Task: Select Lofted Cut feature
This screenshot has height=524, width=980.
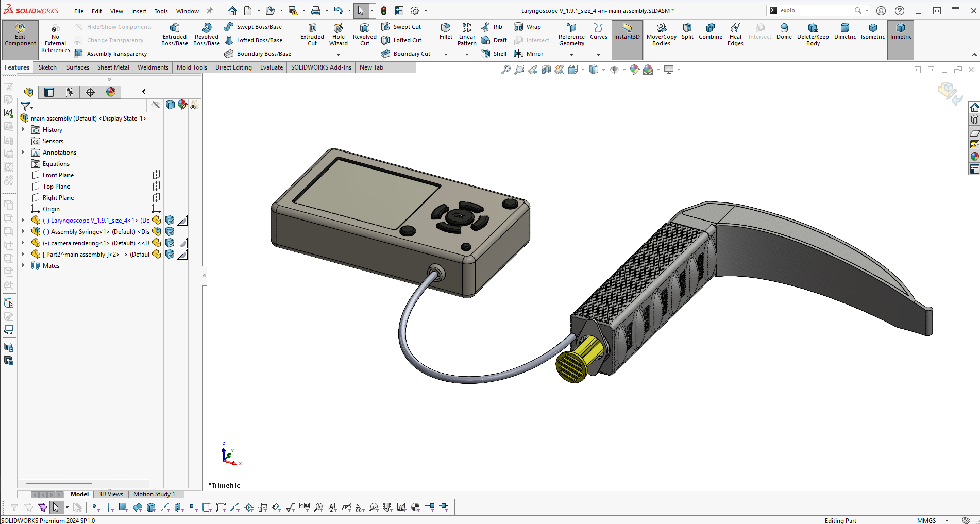Action: (x=401, y=40)
